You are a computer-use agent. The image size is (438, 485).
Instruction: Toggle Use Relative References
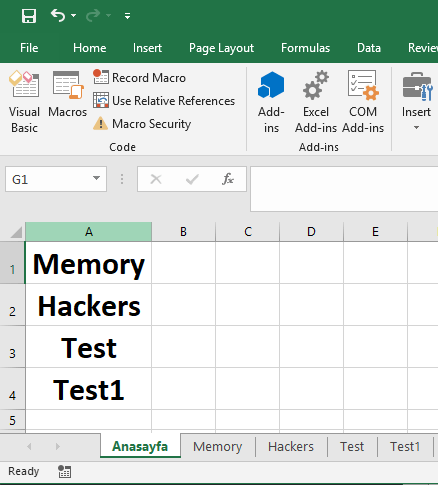164,100
